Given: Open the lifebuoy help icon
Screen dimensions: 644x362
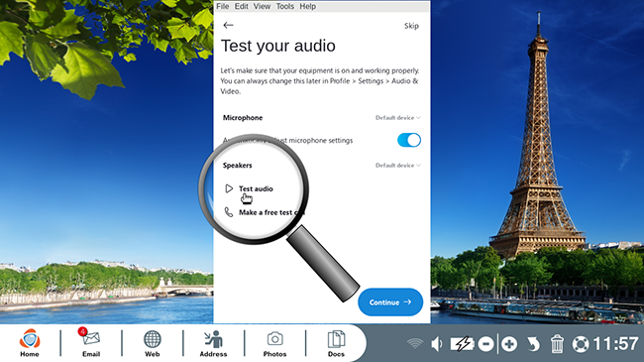Looking at the screenshot, I should coord(581,344).
